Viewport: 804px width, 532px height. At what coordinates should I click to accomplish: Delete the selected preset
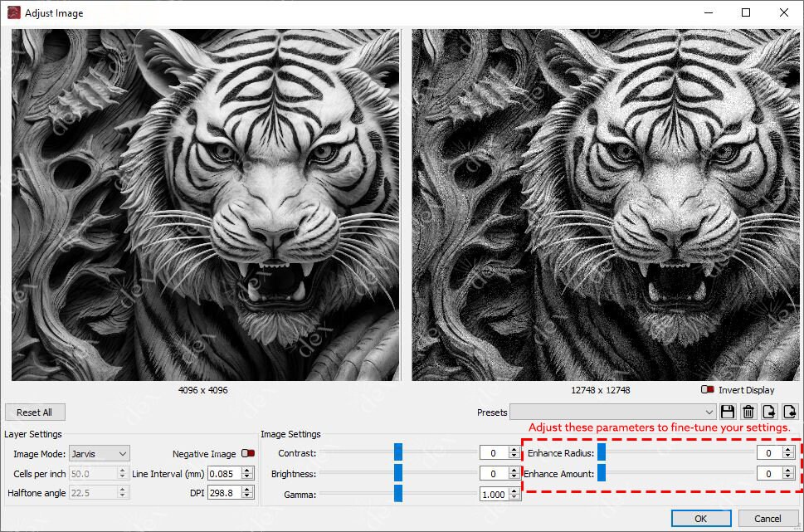tap(748, 412)
